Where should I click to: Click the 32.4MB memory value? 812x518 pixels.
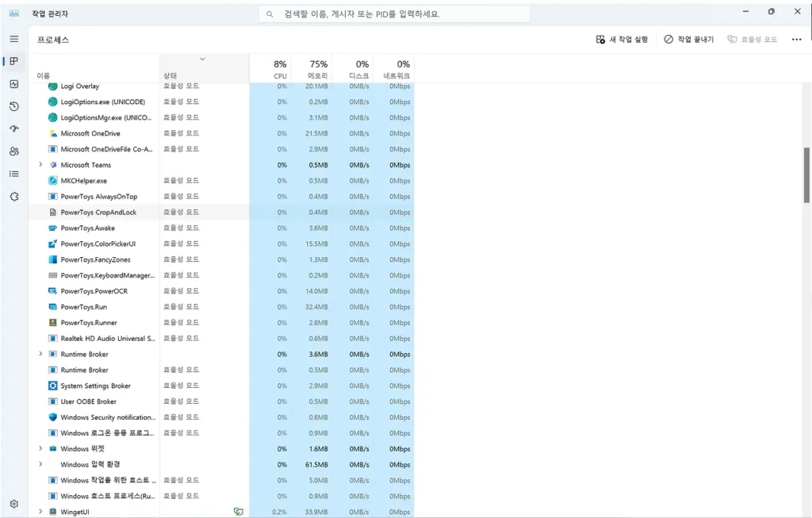click(316, 307)
